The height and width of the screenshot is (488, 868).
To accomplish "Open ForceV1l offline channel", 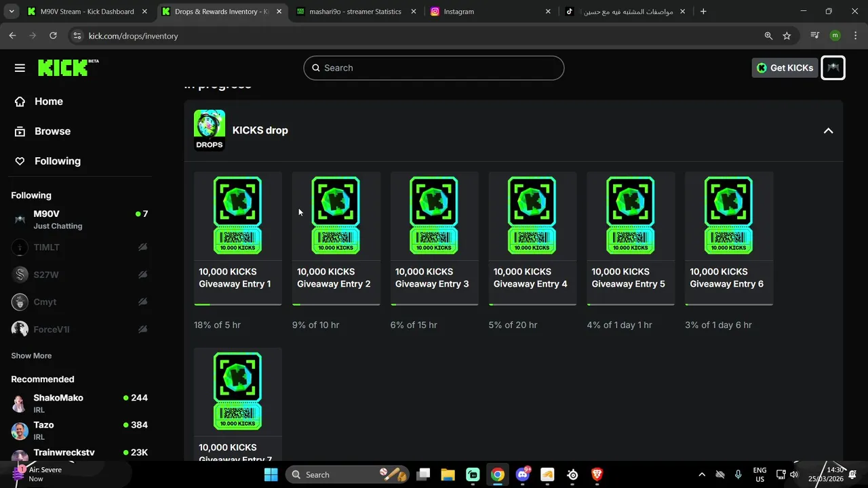I will point(81,329).
